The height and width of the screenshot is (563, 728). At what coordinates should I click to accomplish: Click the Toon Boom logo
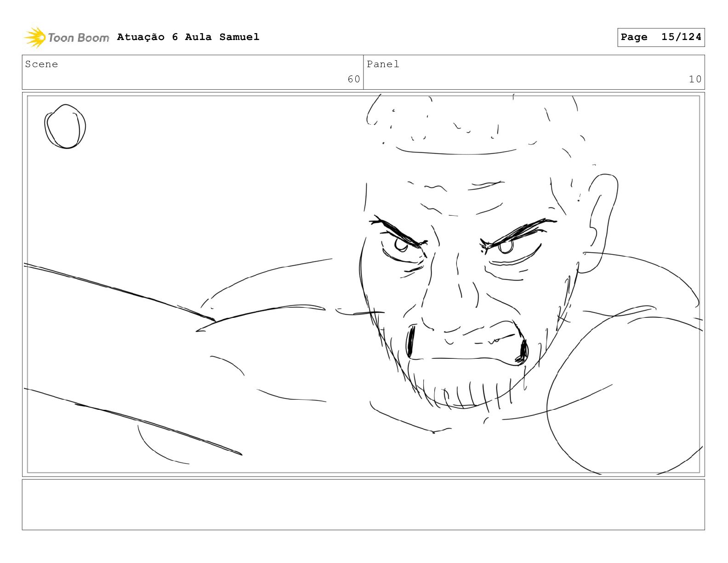[x=67, y=37]
